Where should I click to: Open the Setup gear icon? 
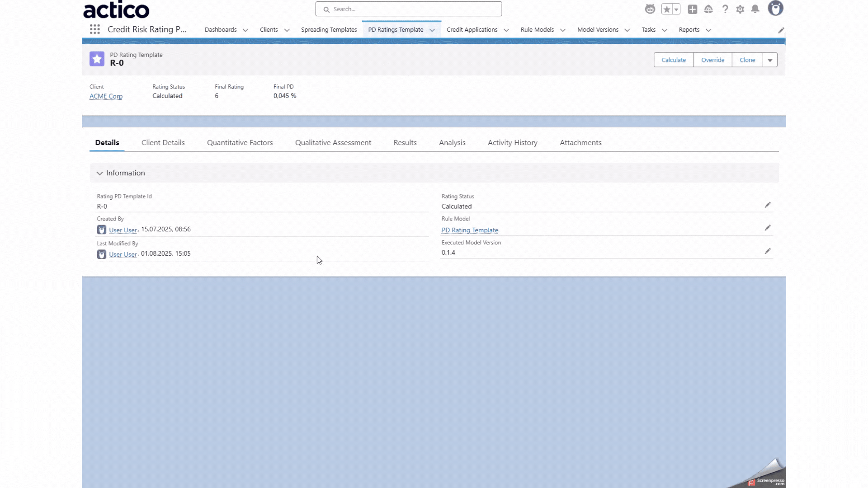[740, 9]
